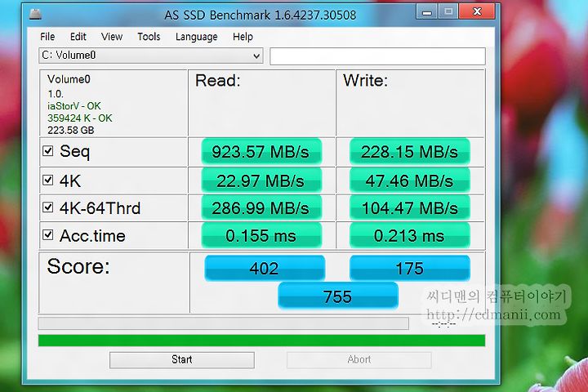
Task: Click the Seq read result 923.57 MB/s
Action: coord(261,152)
